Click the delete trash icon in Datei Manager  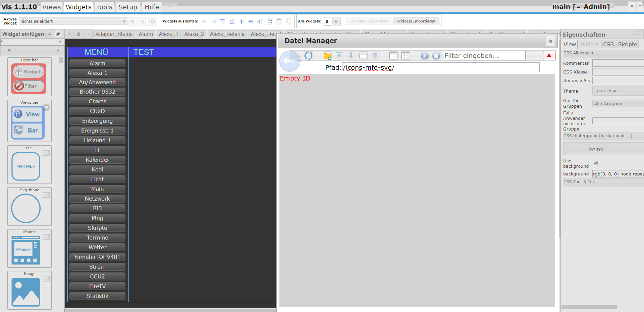pos(375,56)
